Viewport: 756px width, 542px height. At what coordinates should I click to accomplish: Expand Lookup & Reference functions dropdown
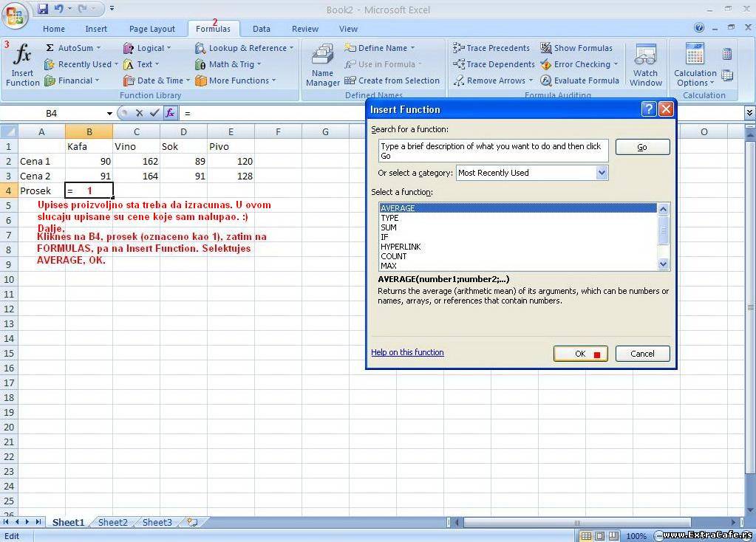pyautogui.click(x=291, y=48)
